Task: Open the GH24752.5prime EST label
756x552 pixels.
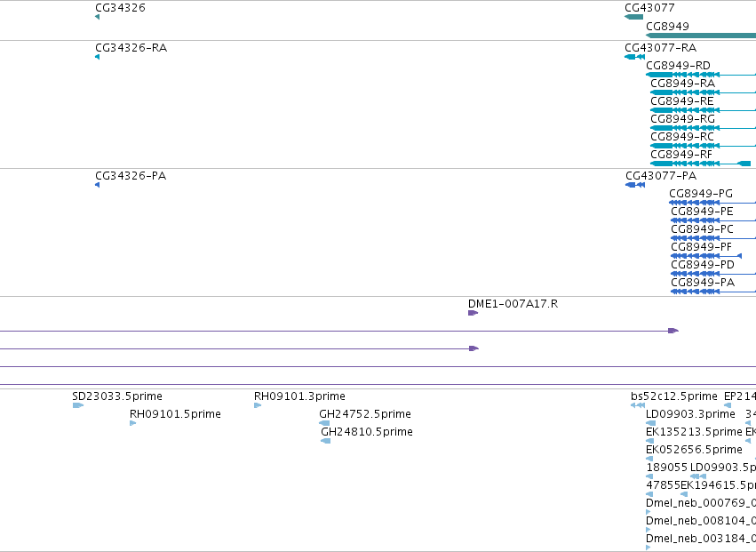Action: [365, 414]
